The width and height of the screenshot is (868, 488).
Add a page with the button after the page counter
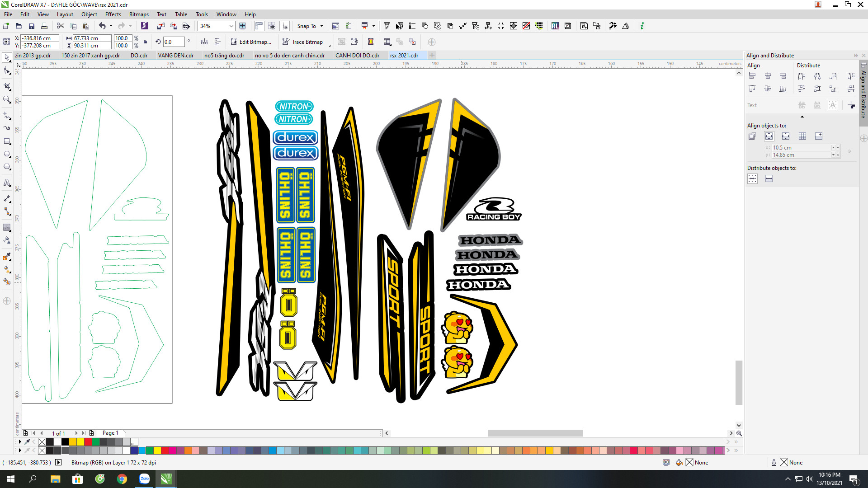(92, 433)
